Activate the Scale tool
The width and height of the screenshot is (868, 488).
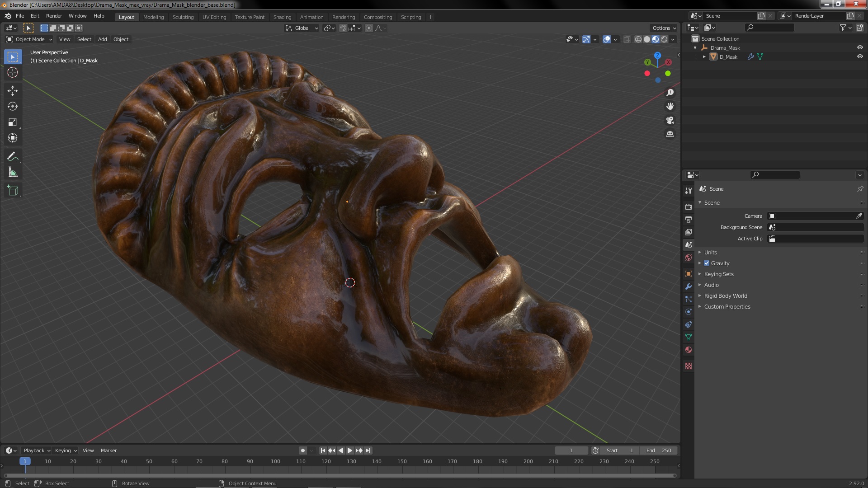coord(13,122)
